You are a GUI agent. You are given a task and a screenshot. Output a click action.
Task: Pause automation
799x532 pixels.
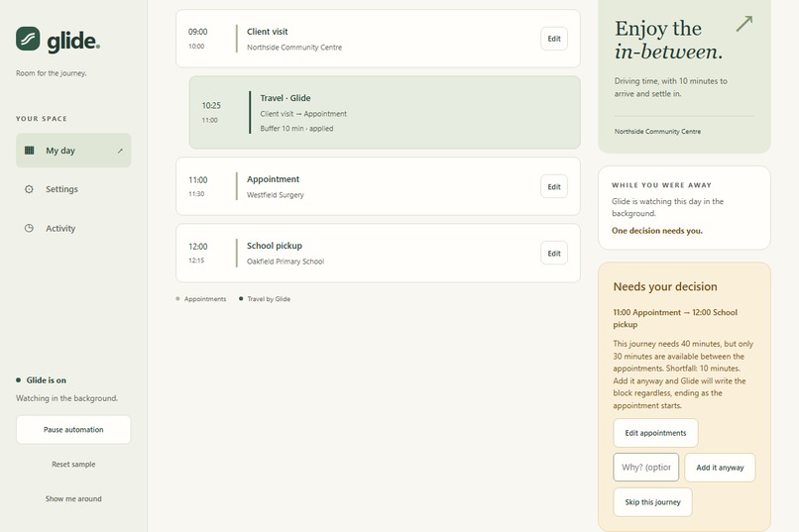tap(73, 430)
